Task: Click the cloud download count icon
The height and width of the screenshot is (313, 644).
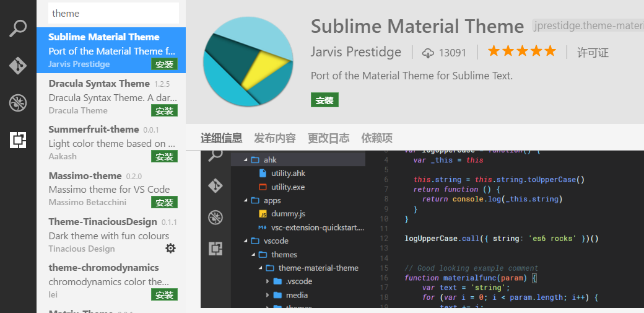Action: pos(428,53)
